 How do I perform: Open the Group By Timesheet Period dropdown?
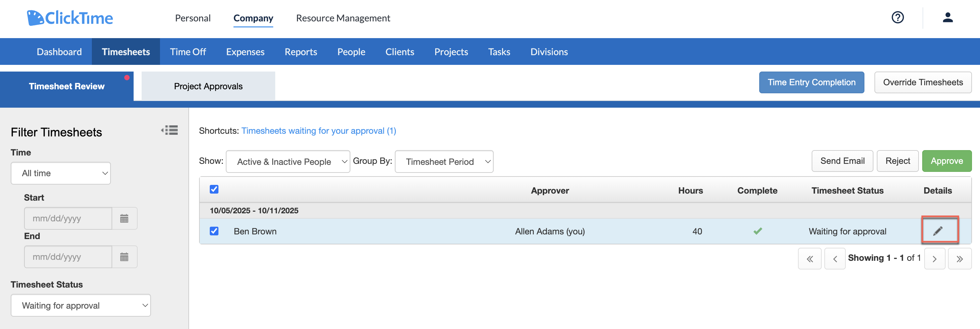click(x=444, y=161)
